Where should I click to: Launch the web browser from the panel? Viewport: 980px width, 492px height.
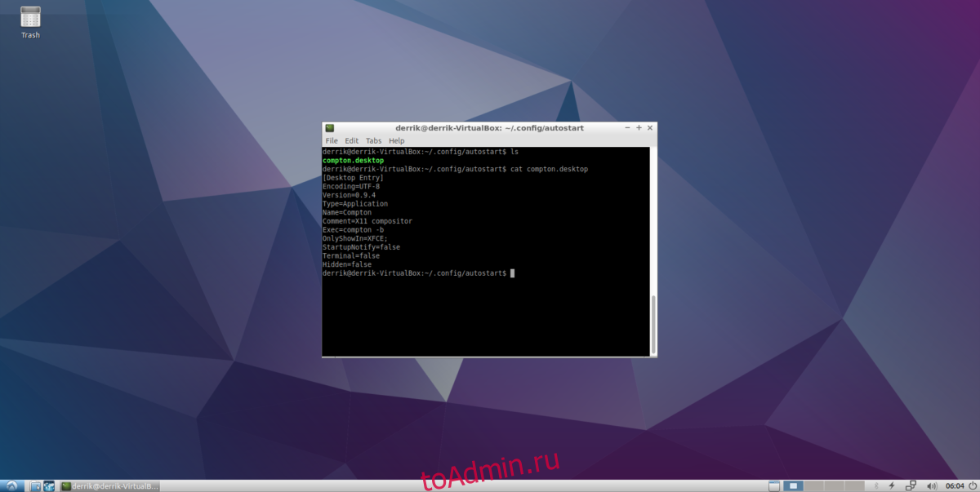coord(50,486)
